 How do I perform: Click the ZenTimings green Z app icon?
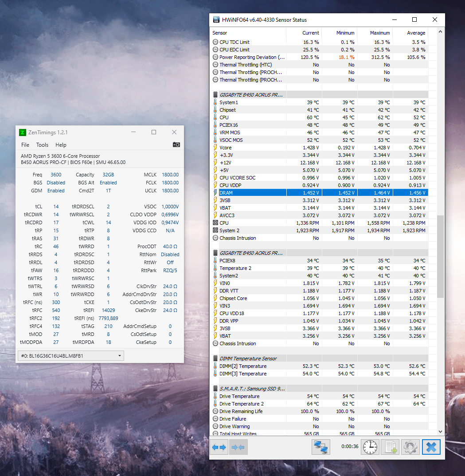[23, 133]
